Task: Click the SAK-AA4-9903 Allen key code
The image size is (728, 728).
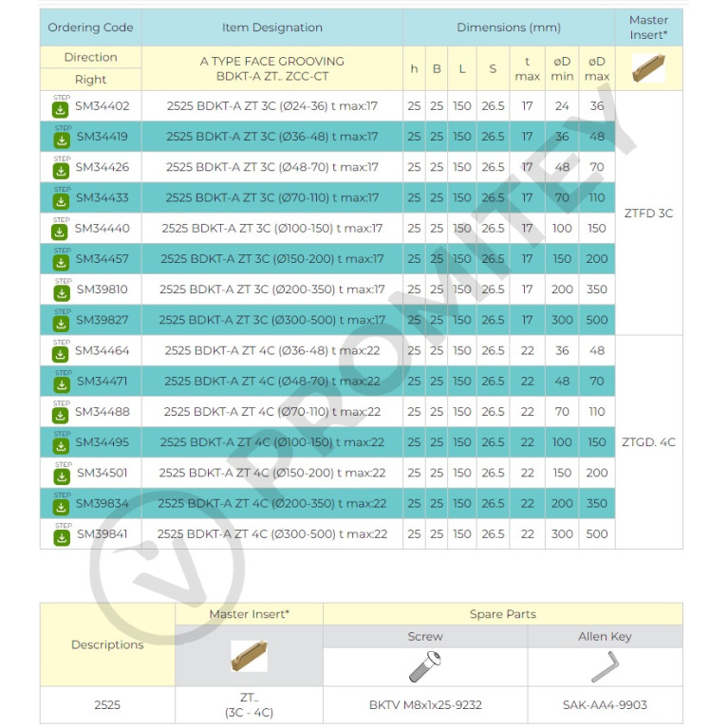Action: click(605, 705)
